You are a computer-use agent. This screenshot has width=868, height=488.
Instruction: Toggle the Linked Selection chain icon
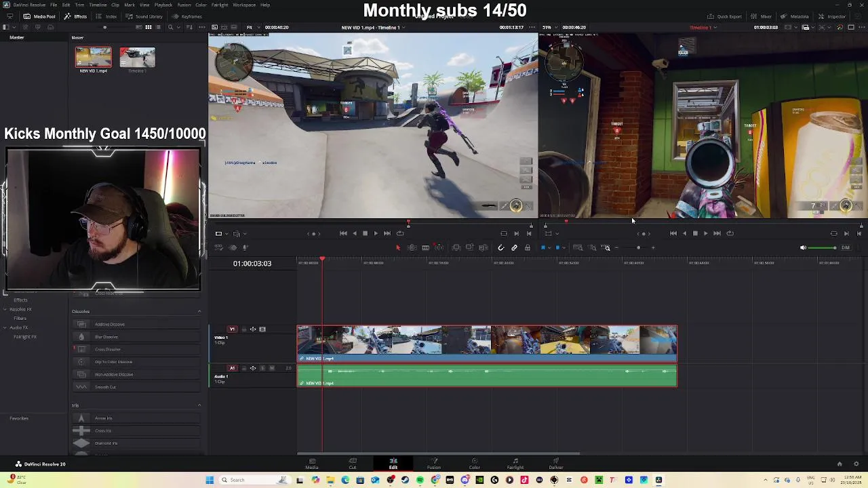(x=514, y=247)
